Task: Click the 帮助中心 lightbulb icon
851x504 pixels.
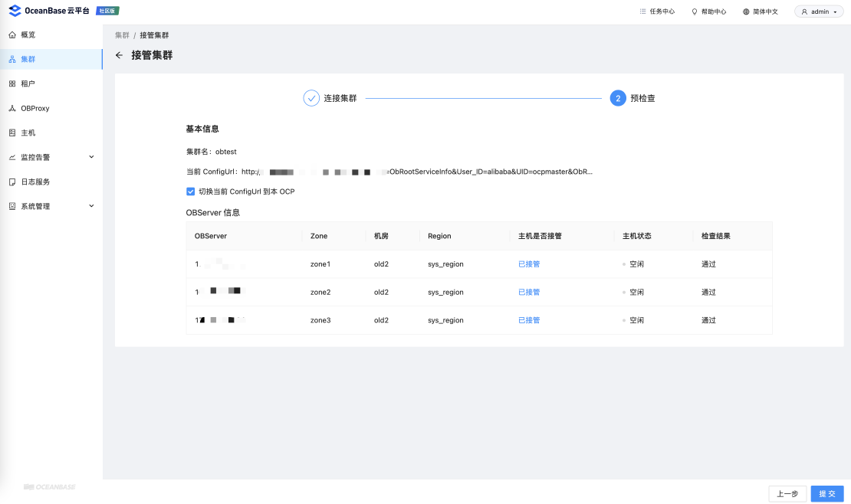Action: tap(694, 11)
